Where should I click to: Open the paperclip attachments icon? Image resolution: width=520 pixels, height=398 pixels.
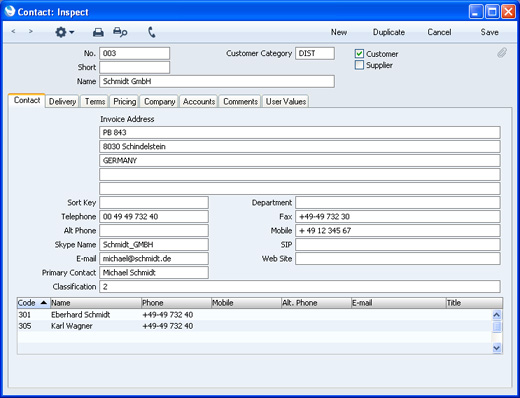pyautogui.click(x=502, y=53)
